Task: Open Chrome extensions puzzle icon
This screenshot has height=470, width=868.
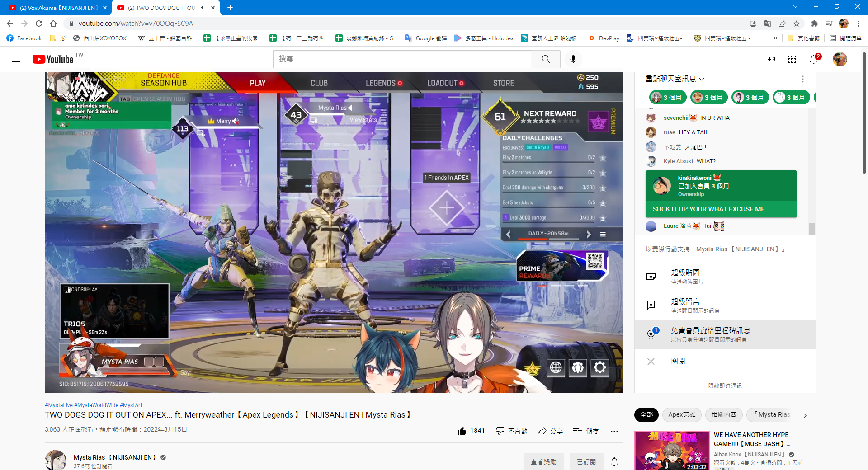Action: (814, 23)
